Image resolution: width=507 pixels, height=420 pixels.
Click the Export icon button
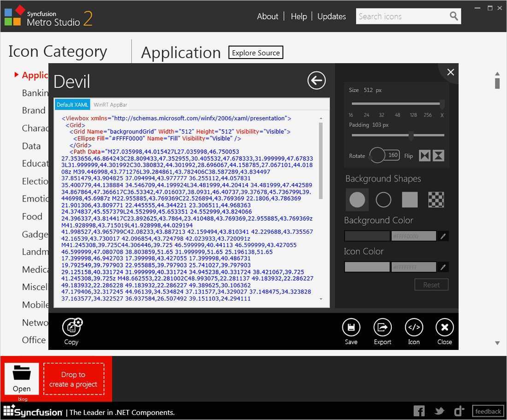click(x=383, y=327)
